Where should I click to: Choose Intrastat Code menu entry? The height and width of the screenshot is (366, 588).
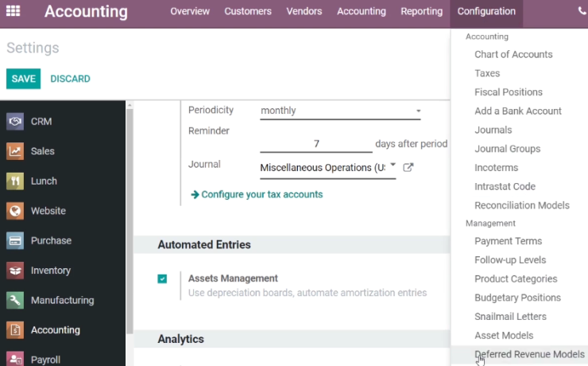click(x=505, y=186)
